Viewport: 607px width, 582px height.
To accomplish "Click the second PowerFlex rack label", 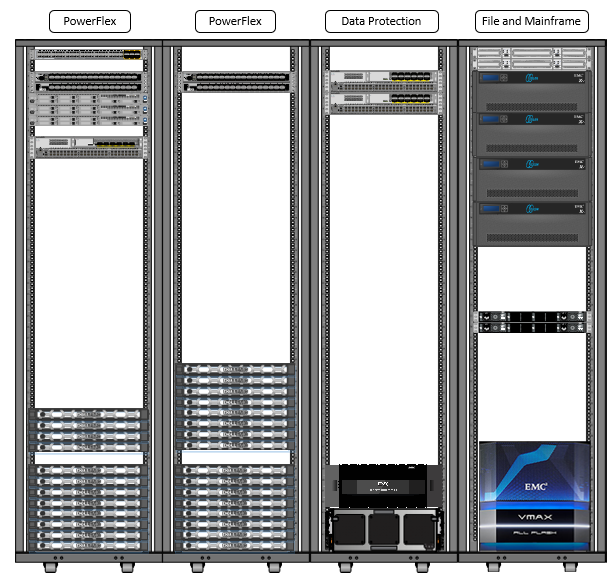I will coord(236,21).
